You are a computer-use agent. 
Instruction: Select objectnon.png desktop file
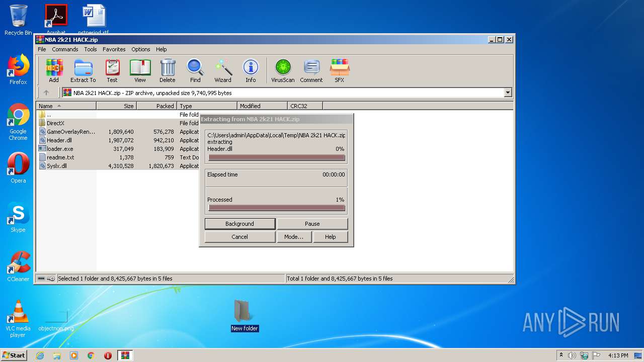(x=56, y=321)
